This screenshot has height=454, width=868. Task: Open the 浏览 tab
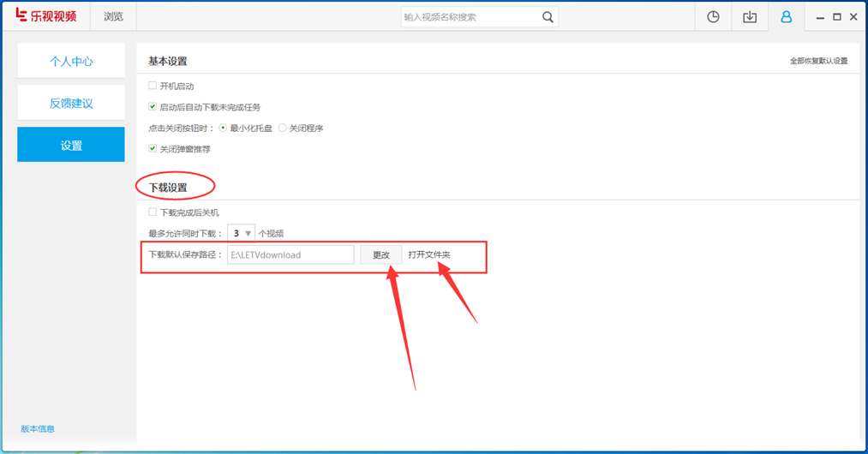point(113,16)
